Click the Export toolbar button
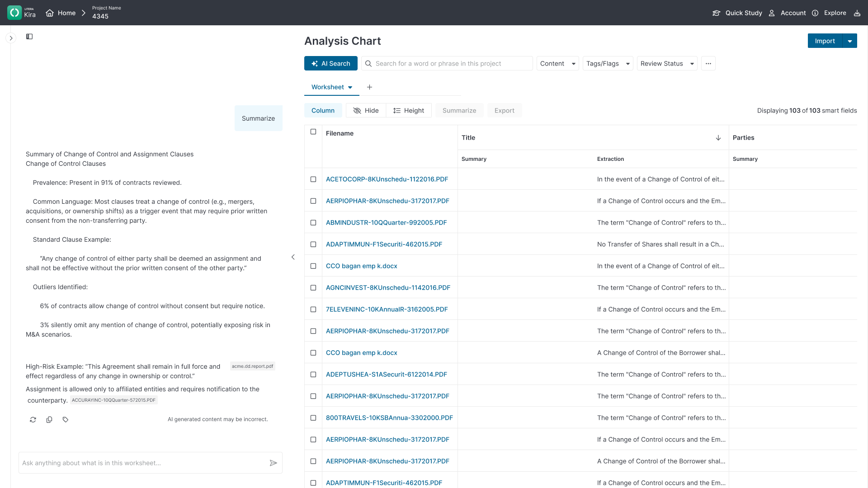 [x=505, y=111]
